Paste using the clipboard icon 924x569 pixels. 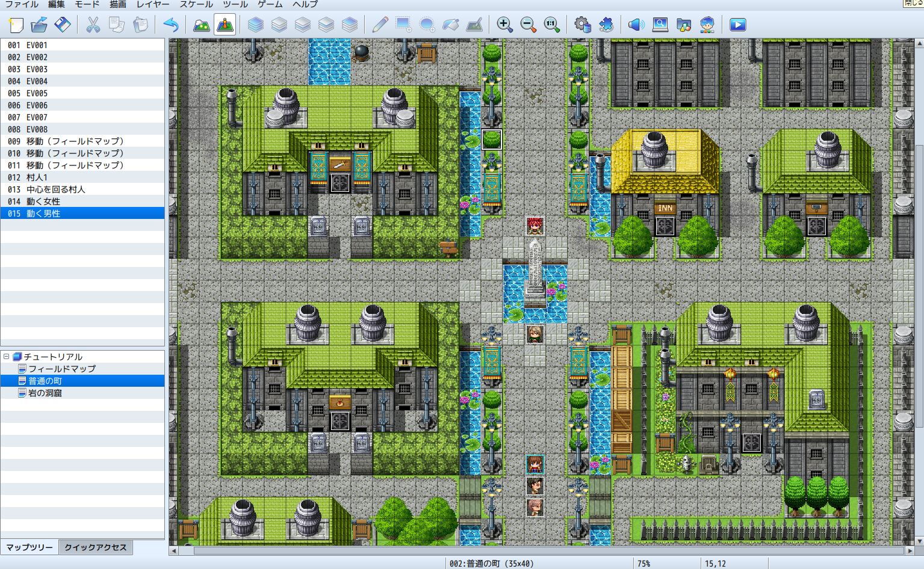tap(140, 25)
